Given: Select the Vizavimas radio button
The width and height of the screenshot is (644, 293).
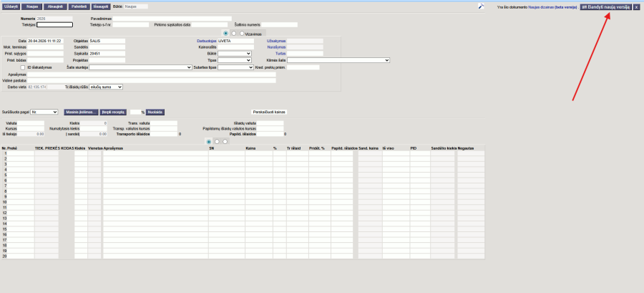Looking at the screenshot, I should (x=241, y=33).
